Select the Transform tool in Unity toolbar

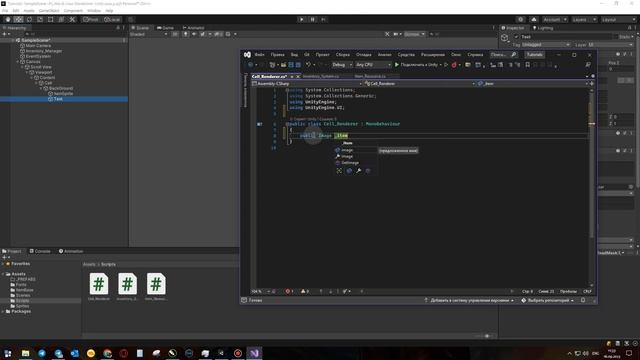[x=61, y=20]
